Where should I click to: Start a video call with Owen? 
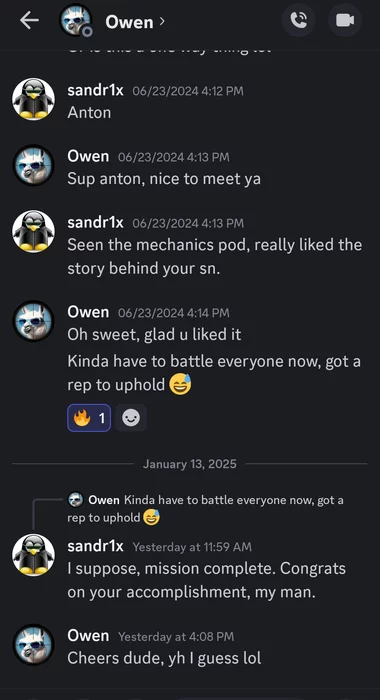click(345, 20)
